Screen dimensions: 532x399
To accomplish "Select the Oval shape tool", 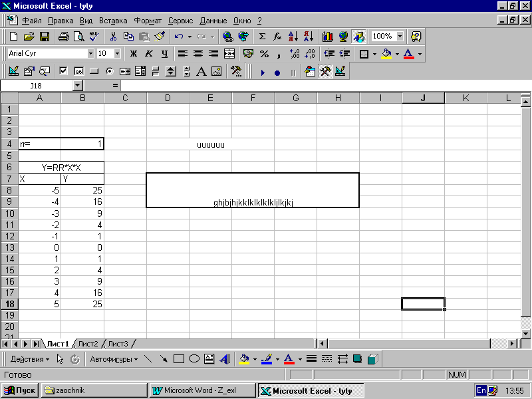I will click(x=194, y=359).
